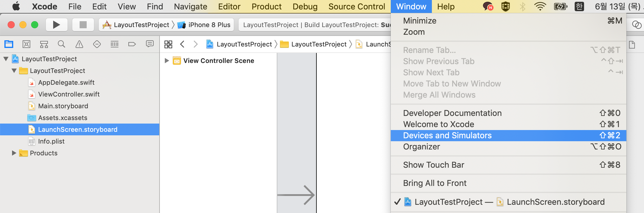Open the Help menu
This screenshot has height=213, width=644.
(446, 6)
